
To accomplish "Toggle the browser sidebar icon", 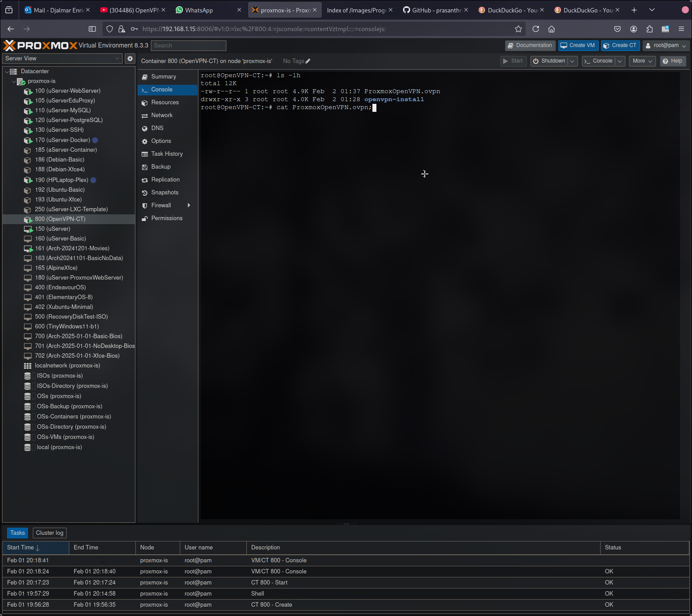I will [92, 29].
